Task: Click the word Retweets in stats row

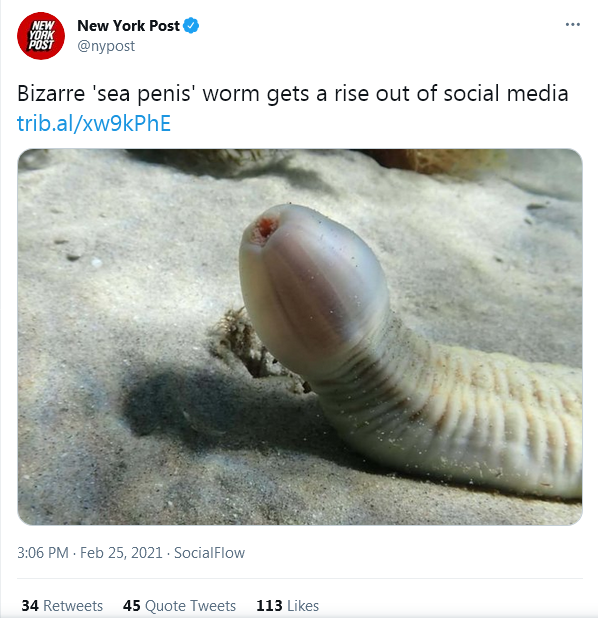Action: [73, 606]
